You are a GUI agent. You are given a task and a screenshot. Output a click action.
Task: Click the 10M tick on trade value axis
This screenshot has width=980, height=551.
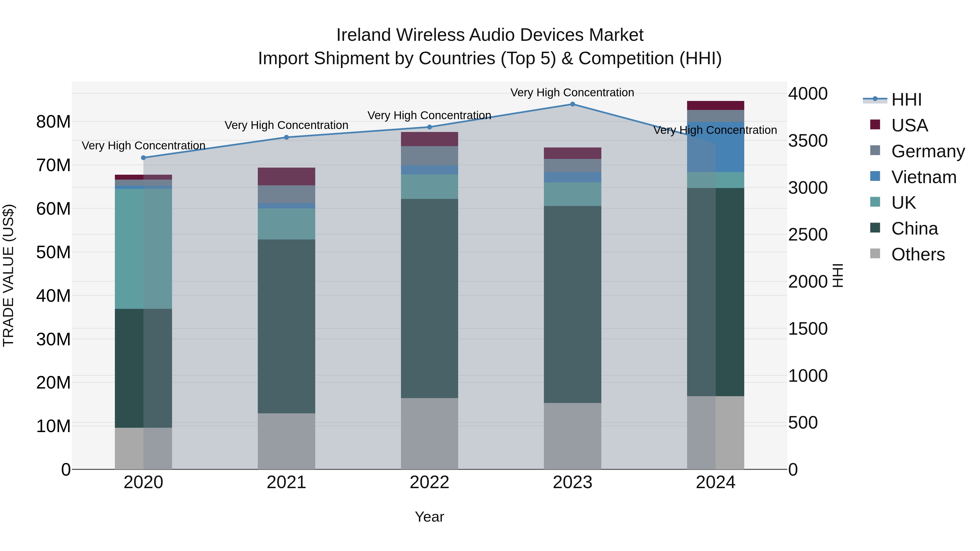tap(53, 426)
